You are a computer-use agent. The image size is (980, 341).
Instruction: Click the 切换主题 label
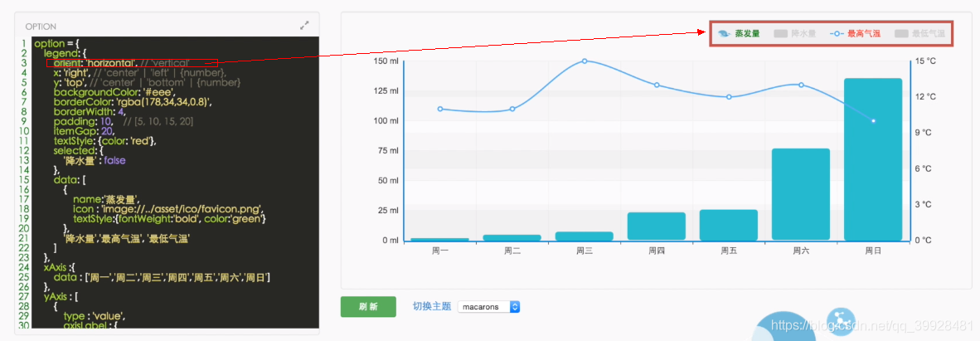point(431,307)
